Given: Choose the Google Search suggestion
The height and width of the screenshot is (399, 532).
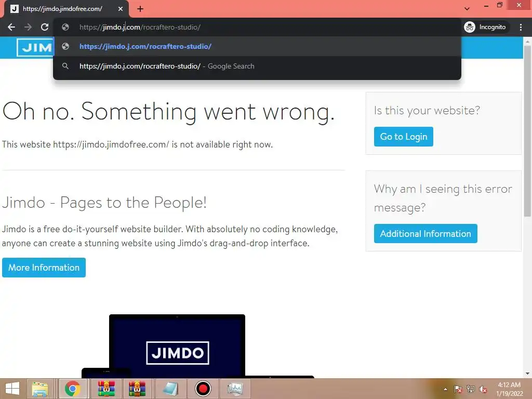Looking at the screenshot, I should tap(257, 66).
